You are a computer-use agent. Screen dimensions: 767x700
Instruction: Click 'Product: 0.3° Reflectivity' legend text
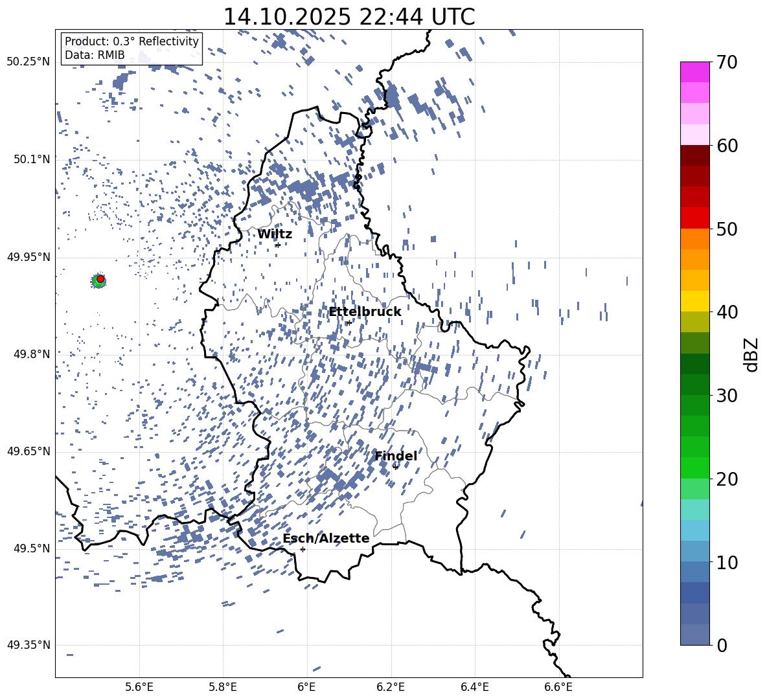coord(132,41)
